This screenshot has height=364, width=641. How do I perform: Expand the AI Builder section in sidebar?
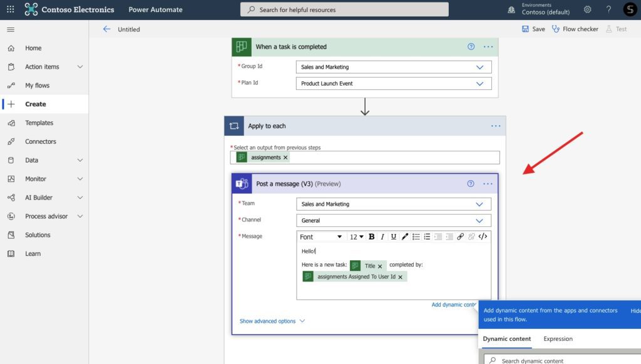(x=80, y=198)
